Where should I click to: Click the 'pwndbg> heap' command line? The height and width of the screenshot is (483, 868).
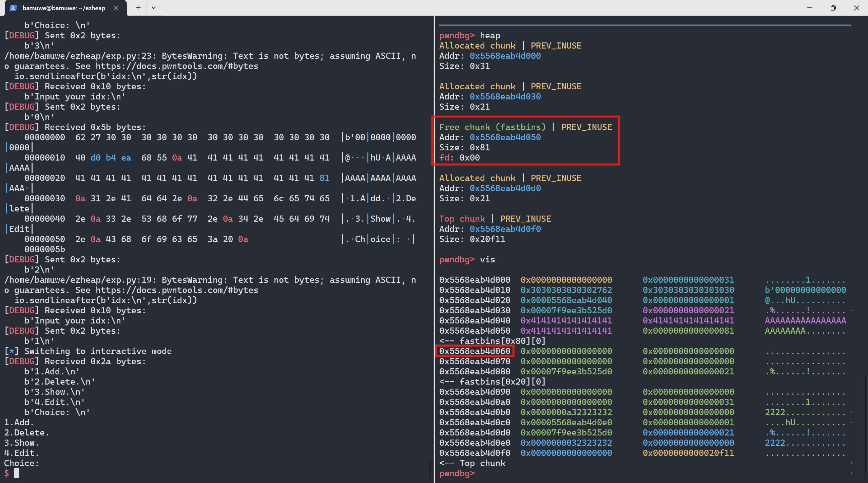tap(470, 35)
